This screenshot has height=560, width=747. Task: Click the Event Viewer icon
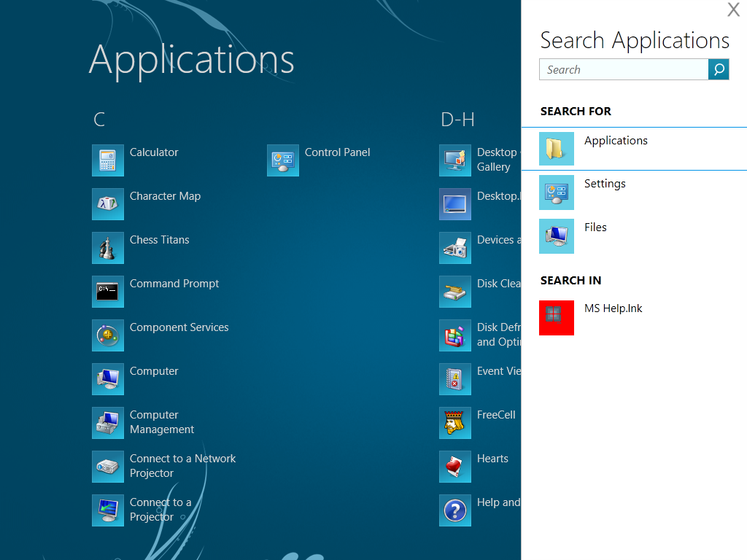[x=455, y=379]
